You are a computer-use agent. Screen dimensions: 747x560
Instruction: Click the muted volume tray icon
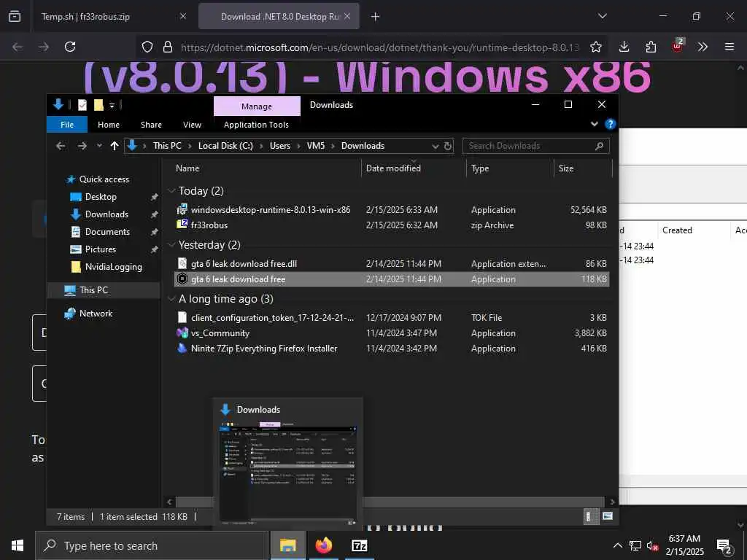652,545
